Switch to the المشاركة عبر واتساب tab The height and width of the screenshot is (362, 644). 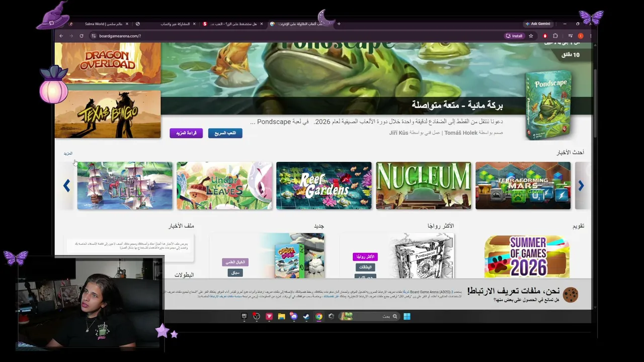pyautogui.click(x=166, y=24)
